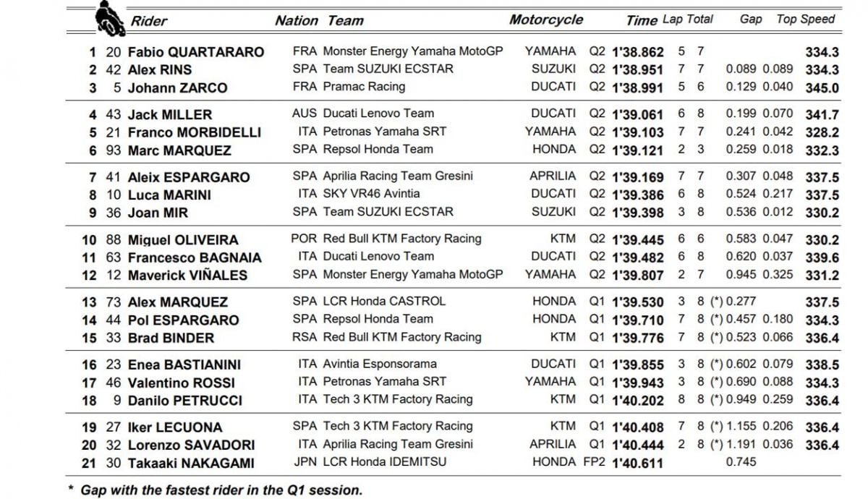Select Fabio QUARTARARO rider name
The height and width of the screenshot is (499, 868).
point(195,52)
